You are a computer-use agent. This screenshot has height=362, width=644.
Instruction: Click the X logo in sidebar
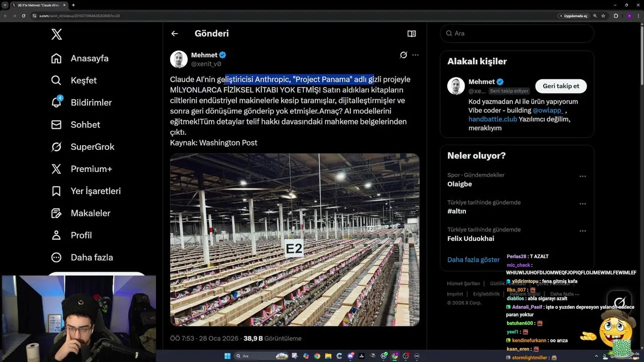[x=56, y=34]
